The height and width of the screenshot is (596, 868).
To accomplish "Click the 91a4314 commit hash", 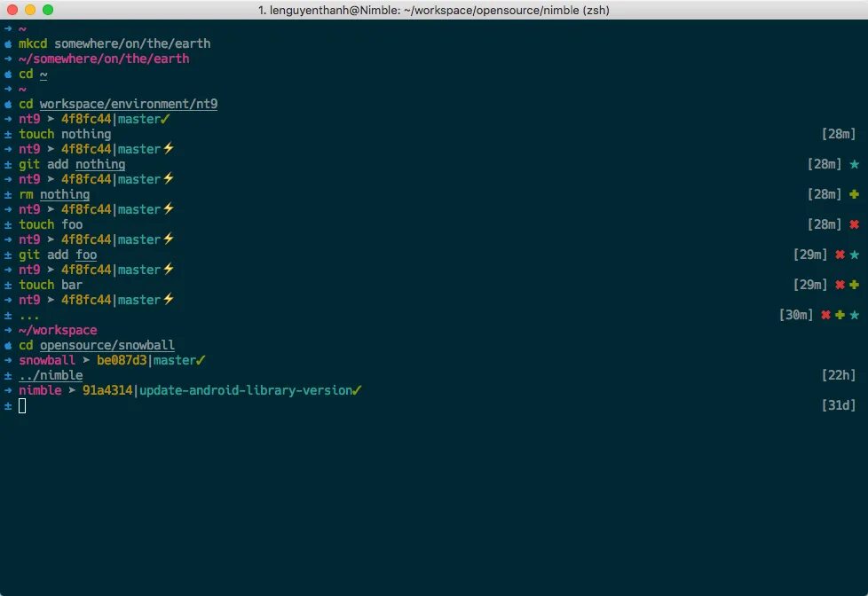I will (107, 390).
